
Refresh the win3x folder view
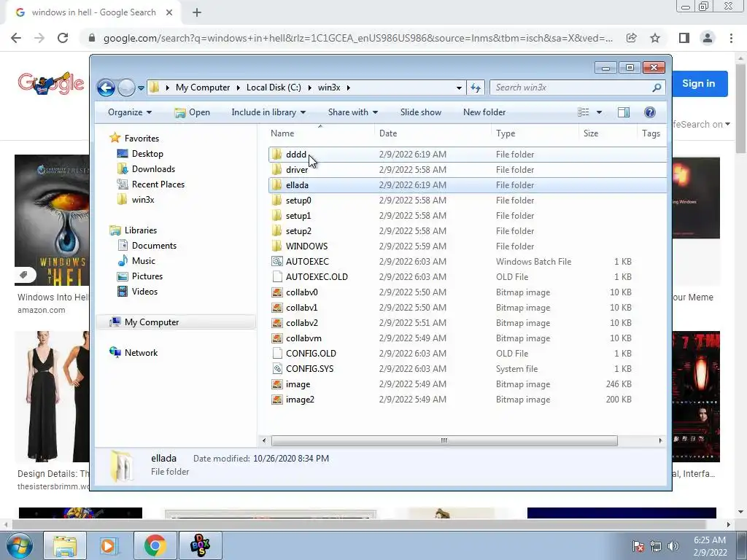point(476,87)
